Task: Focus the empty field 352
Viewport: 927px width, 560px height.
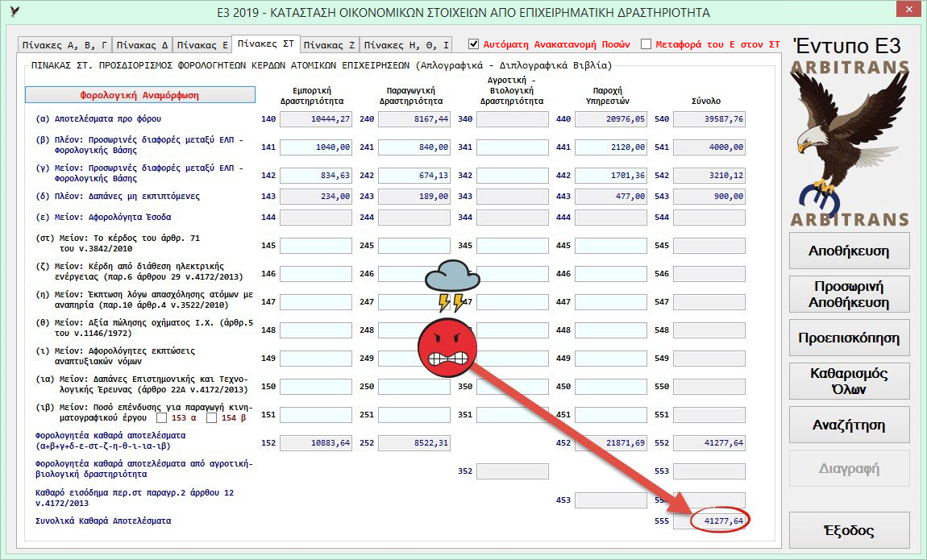Action: coord(513,471)
